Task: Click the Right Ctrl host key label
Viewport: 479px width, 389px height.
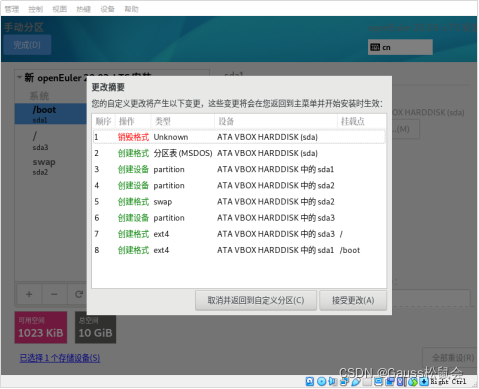Action: (x=448, y=382)
